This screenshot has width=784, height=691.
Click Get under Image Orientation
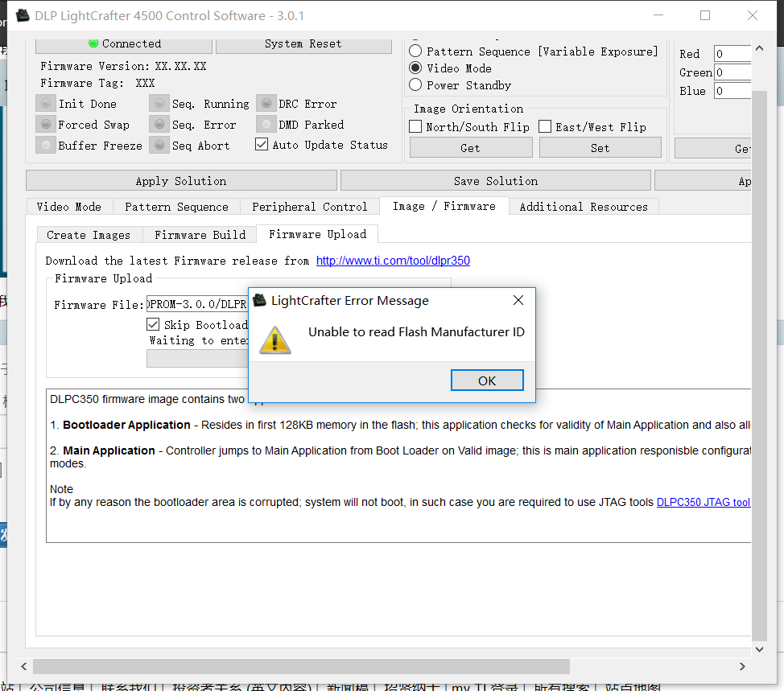click(471, 148)
